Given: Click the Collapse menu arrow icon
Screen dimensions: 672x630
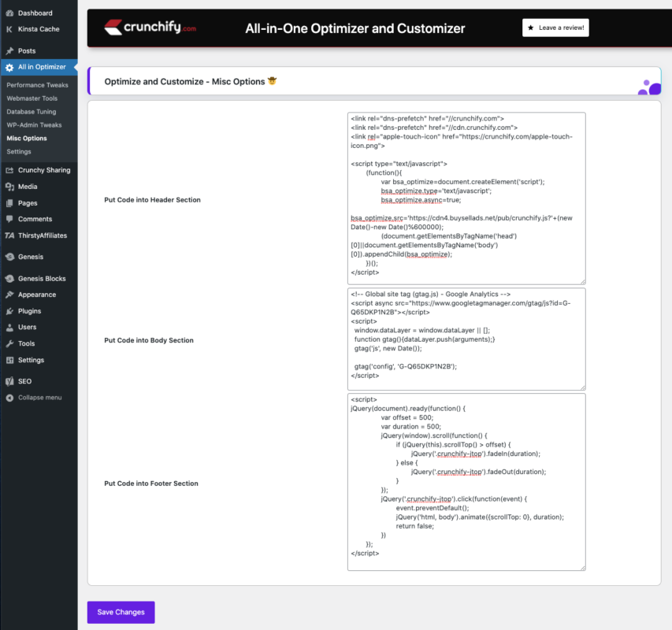Looking at the screenshot, I should (9, 398).
